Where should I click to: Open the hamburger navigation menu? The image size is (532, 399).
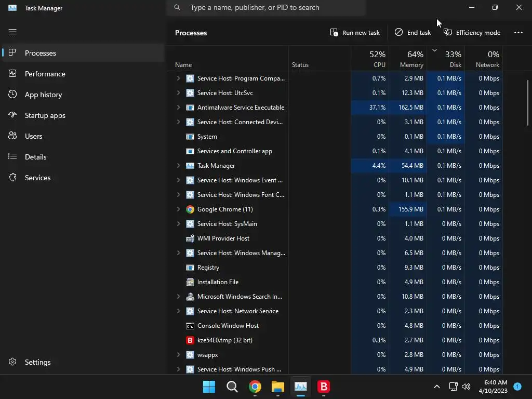(x=12, y=32)
